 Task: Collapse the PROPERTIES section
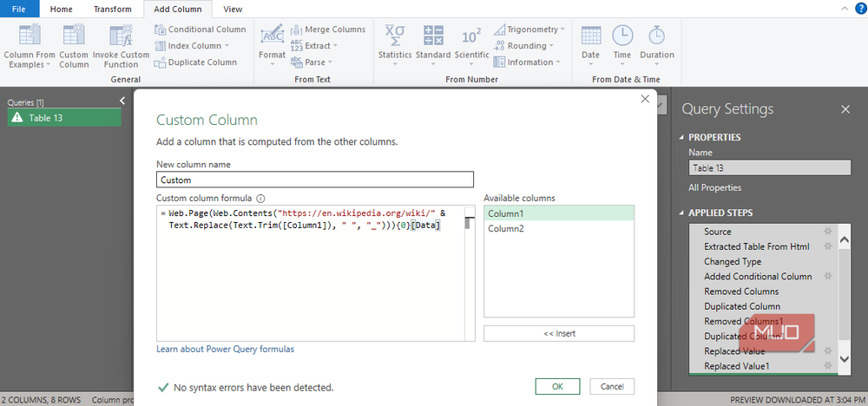[x=682, y=137]
